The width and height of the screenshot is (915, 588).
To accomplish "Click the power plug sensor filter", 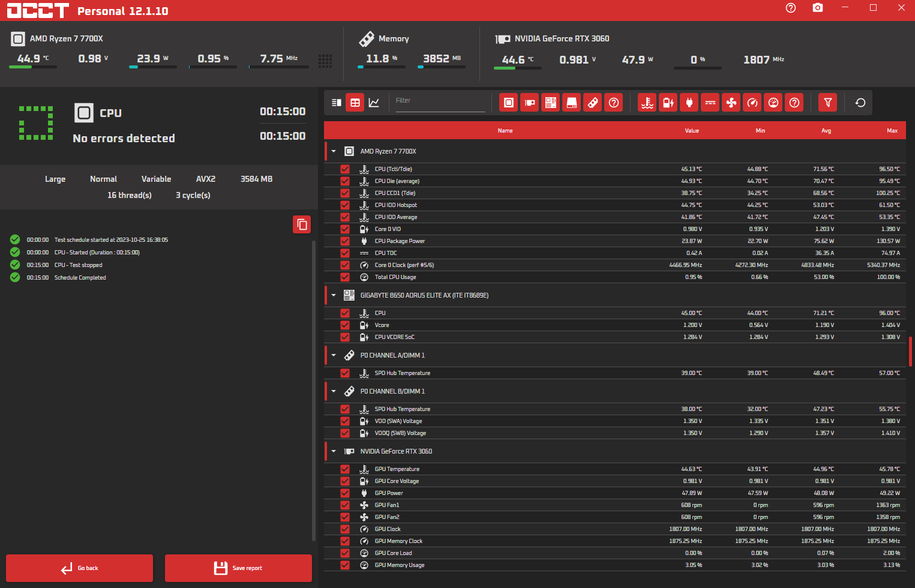I will click(x=689, y=103).
